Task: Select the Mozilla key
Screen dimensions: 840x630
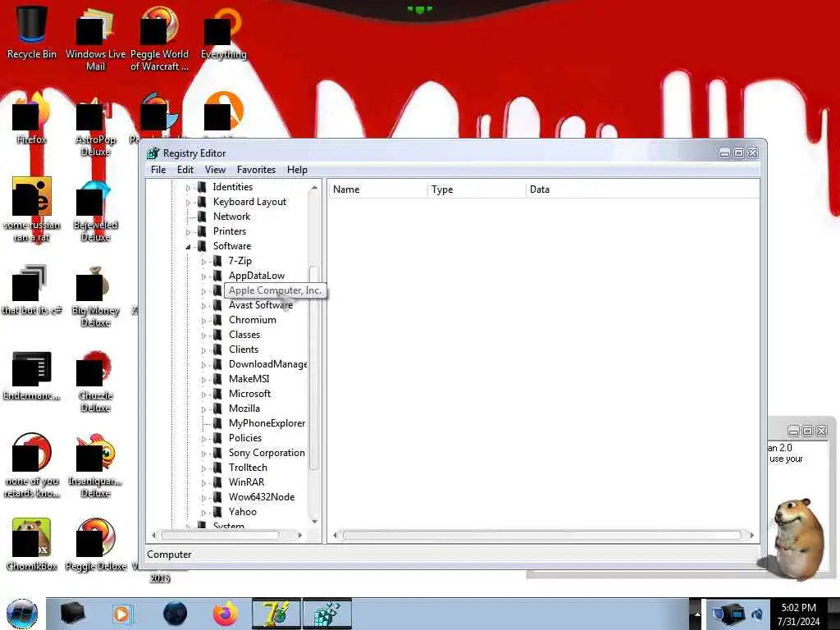Action: pos(244,409)
